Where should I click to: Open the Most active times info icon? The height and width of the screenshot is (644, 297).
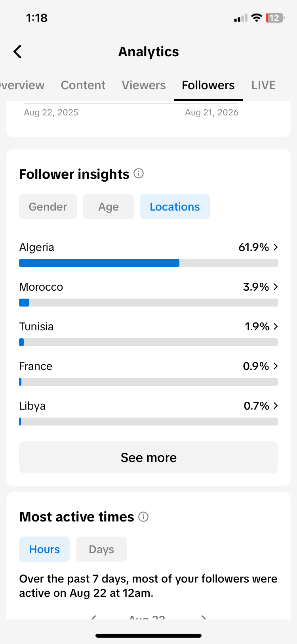pyautogui.click(x=143, y=517)
